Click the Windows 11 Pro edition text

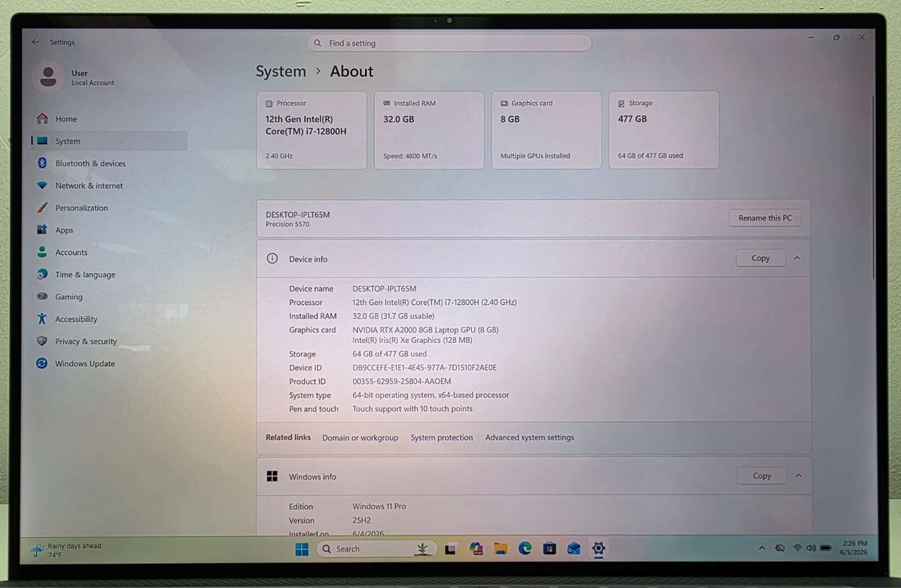pos(379,506)
